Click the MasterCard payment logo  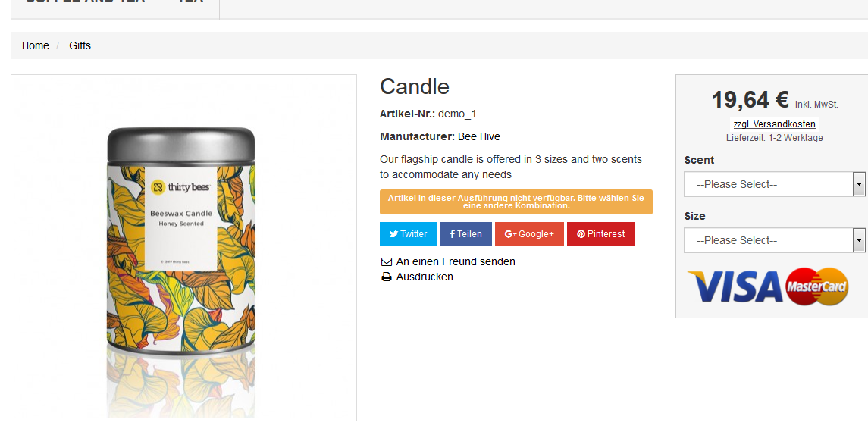coord(817,286)
